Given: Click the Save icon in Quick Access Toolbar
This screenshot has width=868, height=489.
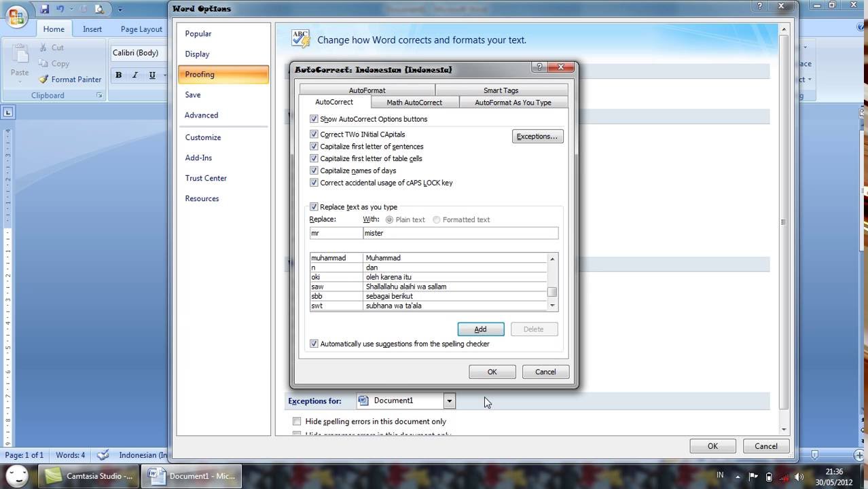Looking at the screenshot, I should (x=44, y=10).
